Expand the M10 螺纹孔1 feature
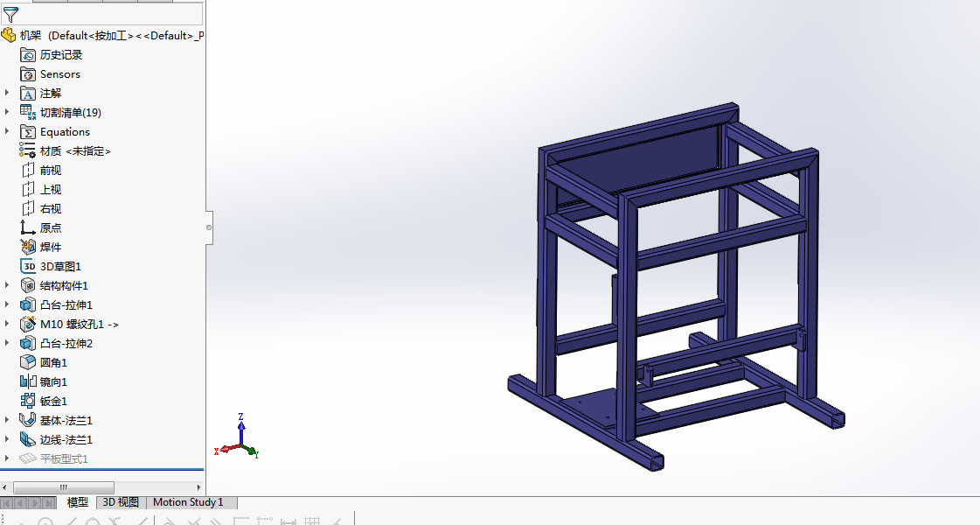 [x=7, y=324]
